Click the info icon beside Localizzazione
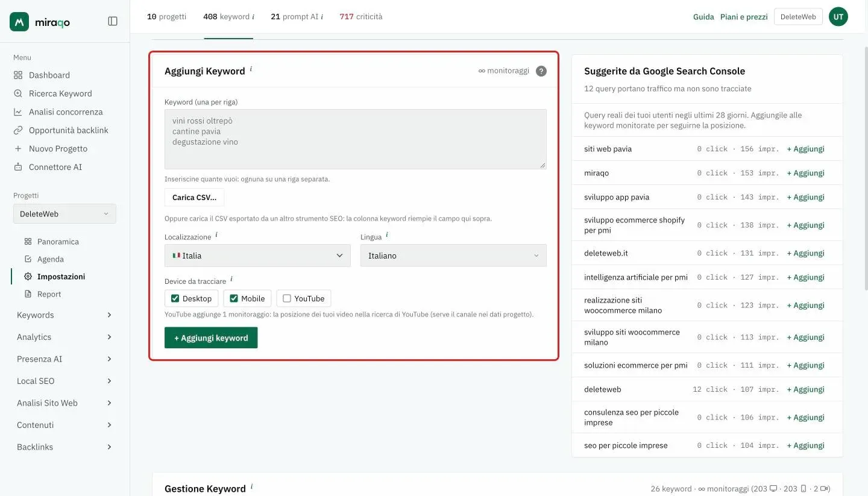This screenshot has height=496, width=868. pyautogui.click(x=216, y=235)
